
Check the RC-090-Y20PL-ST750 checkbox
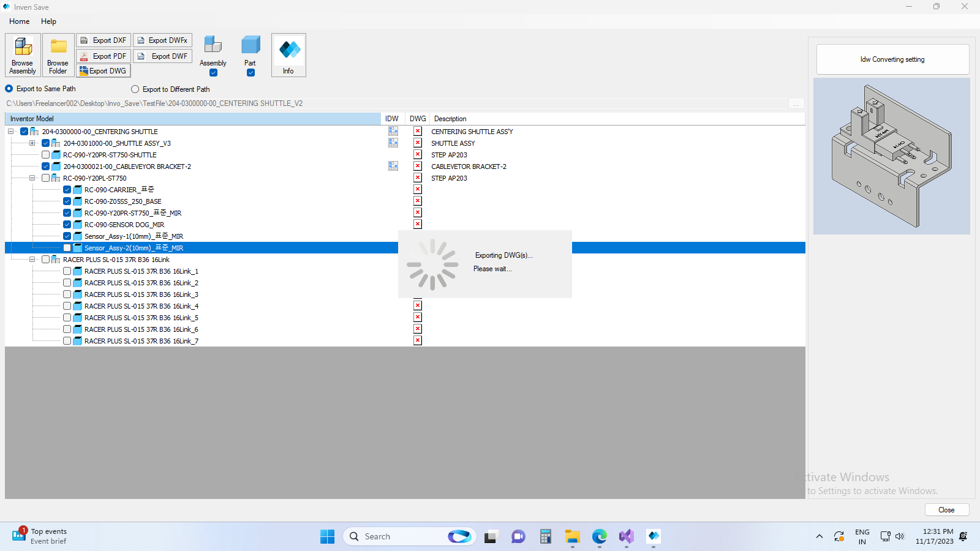(x=46, y=178)
